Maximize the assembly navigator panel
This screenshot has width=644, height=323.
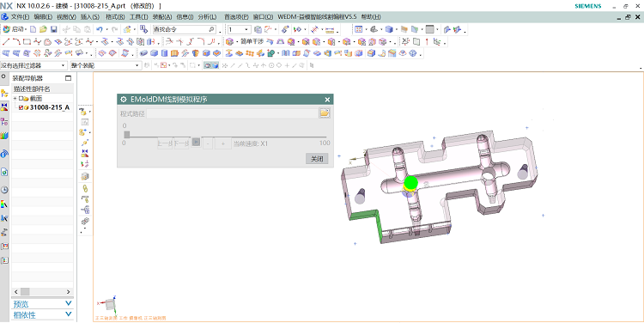68,78
